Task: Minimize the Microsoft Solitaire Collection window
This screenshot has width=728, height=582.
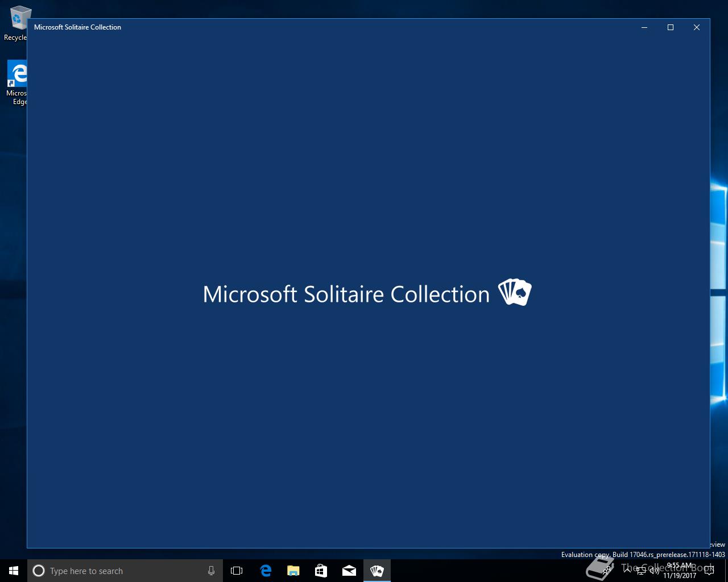Action: click(644, 27)
